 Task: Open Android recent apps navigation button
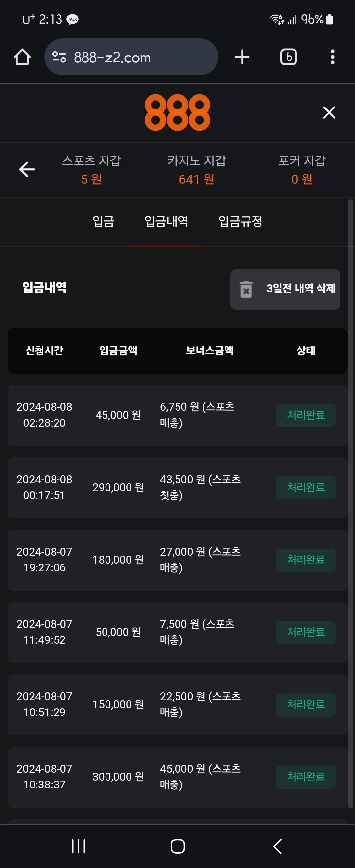click(x=79, y=846)
